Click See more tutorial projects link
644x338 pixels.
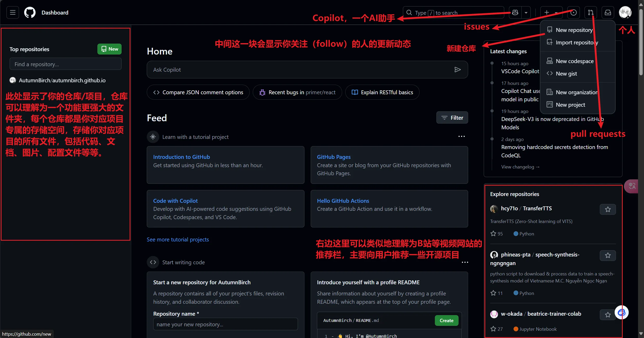coord(178,239)
